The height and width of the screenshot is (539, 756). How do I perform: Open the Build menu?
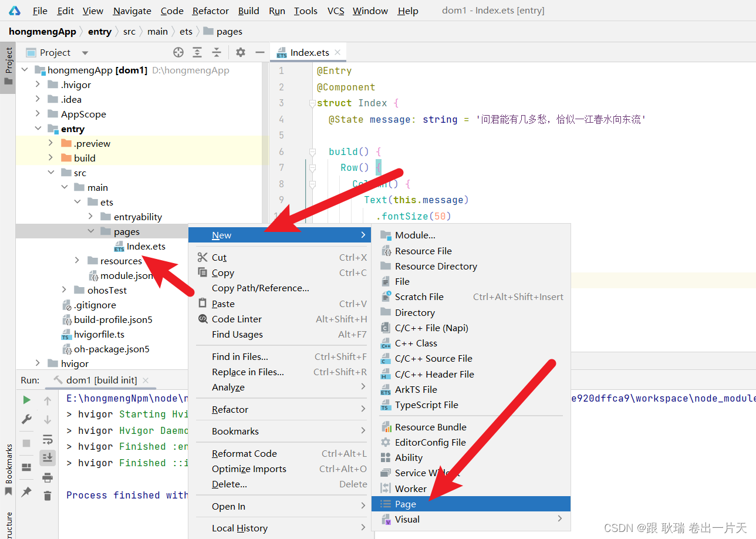click(249, 11)
